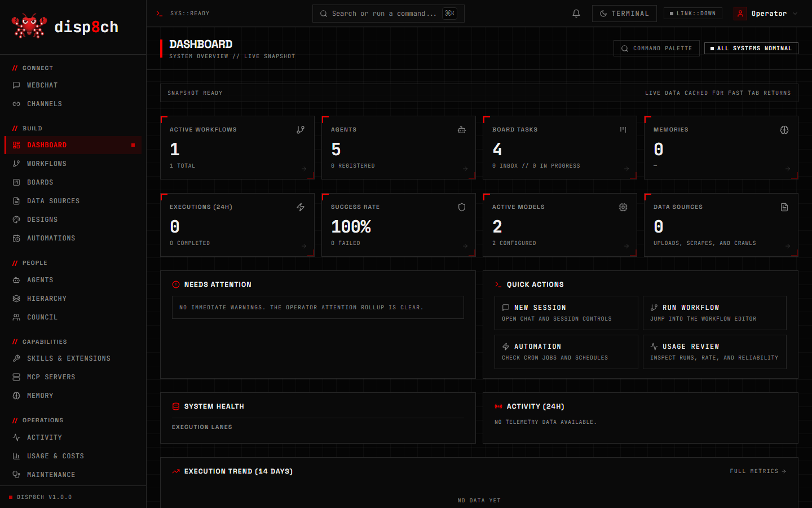Viewport: 812px width, 508px height.
Task: Open Active Models card arrow
Action: (x=626, y=246)
